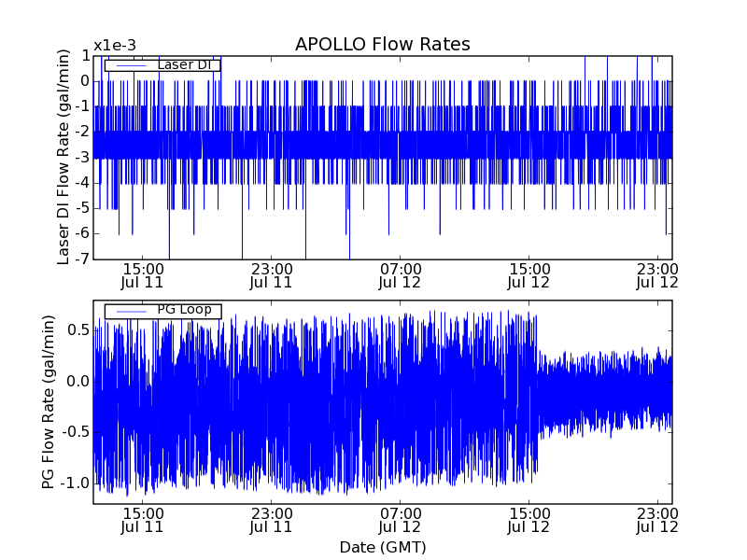Select the "-3" y-tick on Laser DI plot
The image size is (747, 560).
click(x=82, y=158)
